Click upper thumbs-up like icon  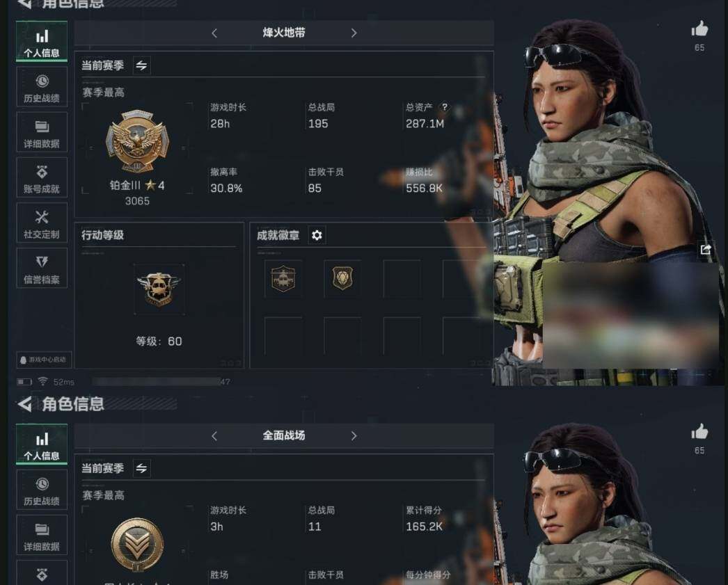pos(699,29)
